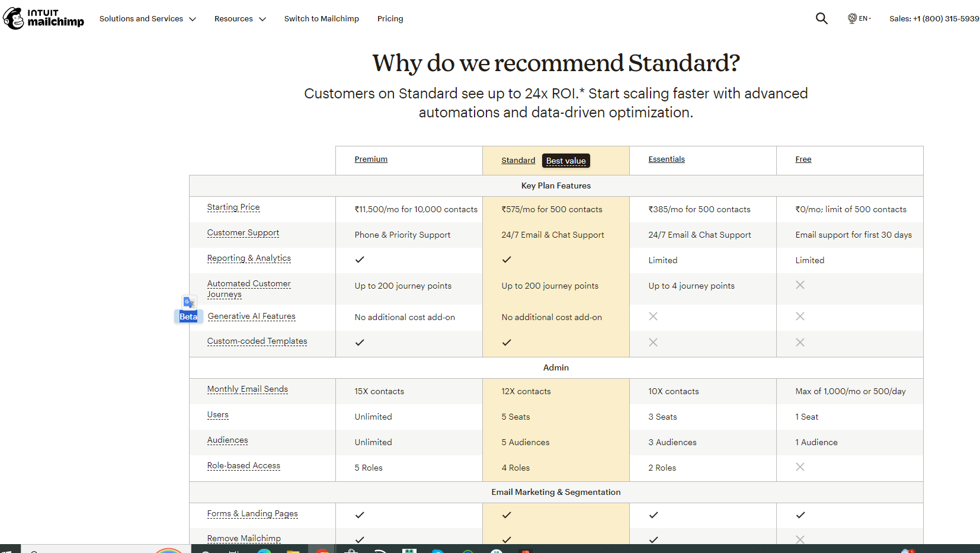This screenshot has width=980, height=553.
Task: Click Max of 1,000/mo or 500/day cell
Action: click(850, 391)
